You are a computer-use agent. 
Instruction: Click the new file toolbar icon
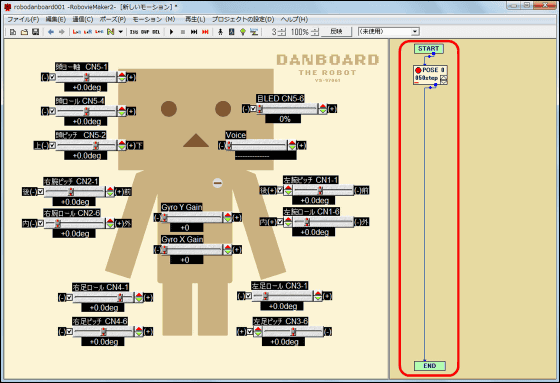point(13,32)
